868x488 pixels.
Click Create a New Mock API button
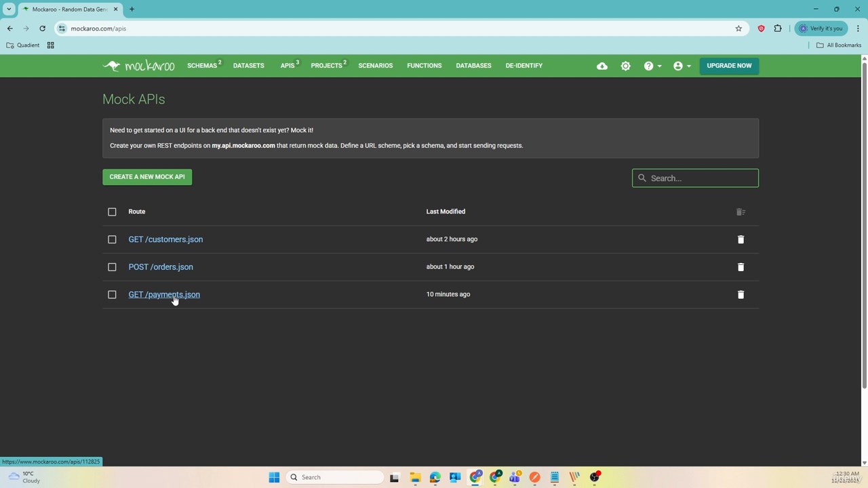click(x=147, y=177)
